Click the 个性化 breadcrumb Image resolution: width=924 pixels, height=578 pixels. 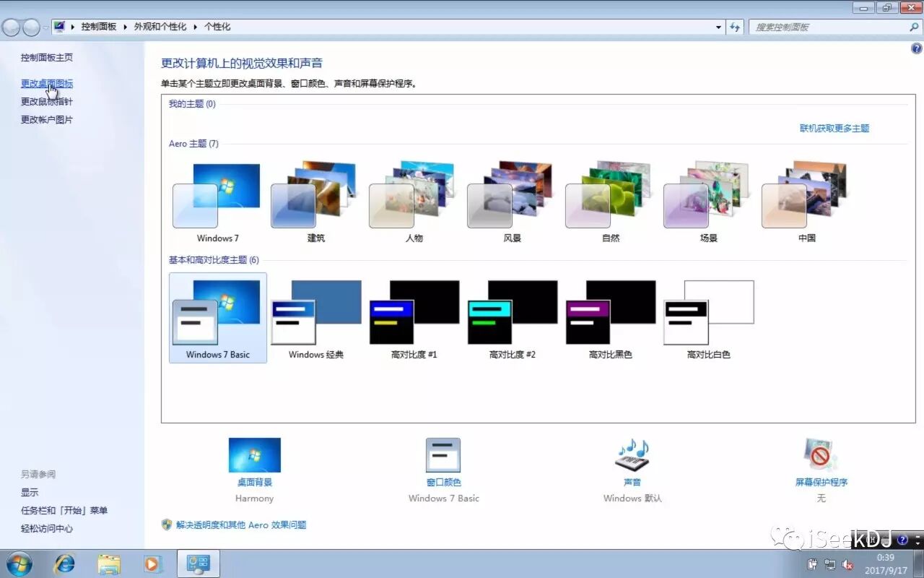tap(217, 27)
